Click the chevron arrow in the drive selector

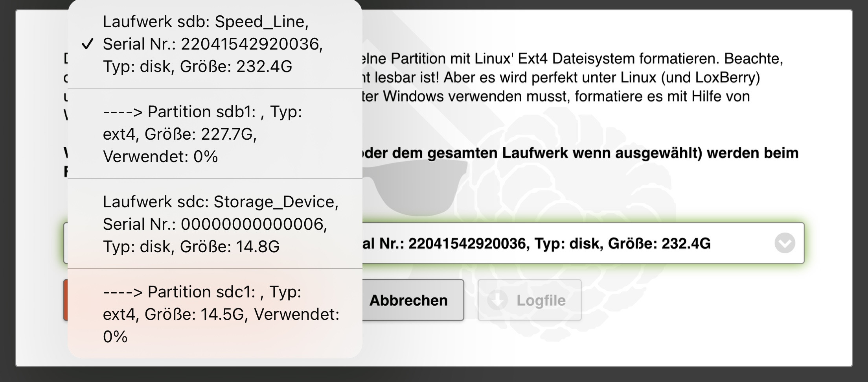pos(785,243)
